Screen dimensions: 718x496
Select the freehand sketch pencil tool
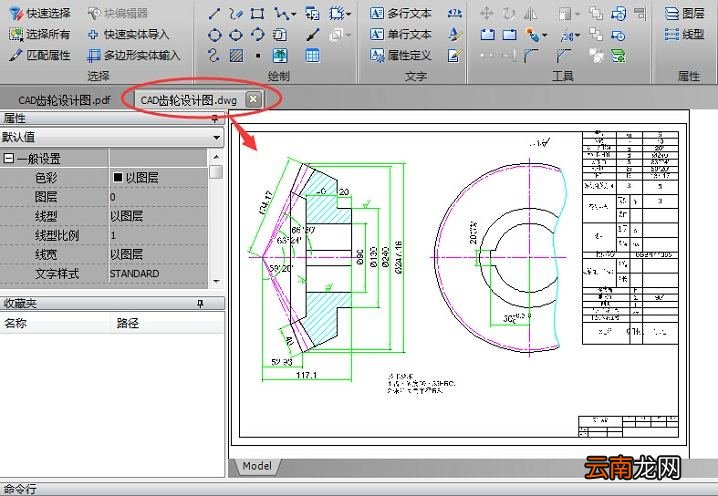[236, 13]
